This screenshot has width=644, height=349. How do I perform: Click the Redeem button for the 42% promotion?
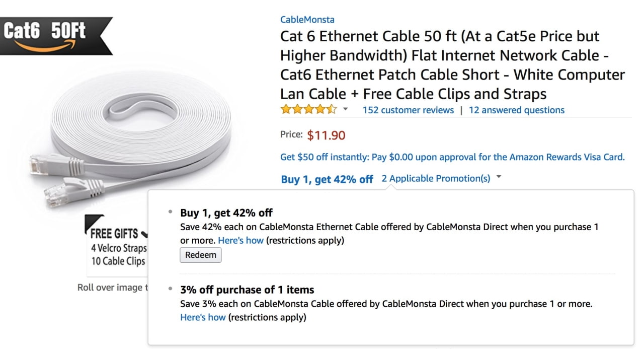200,255
